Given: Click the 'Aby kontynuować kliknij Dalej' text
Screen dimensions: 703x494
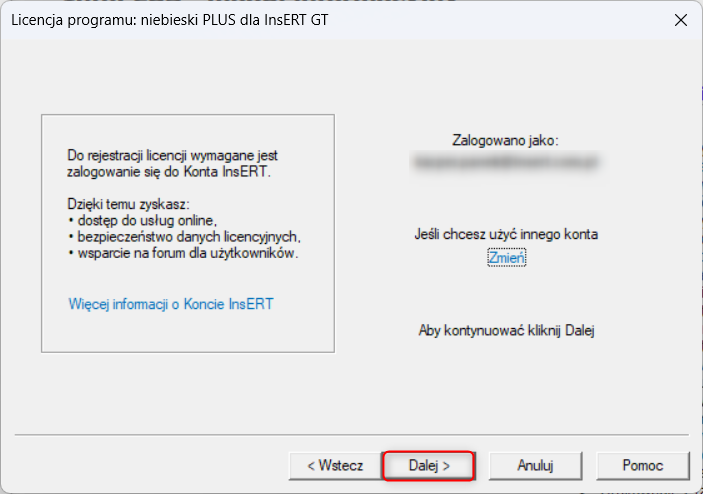Looking at the screenshot, I should coord(507,330).
